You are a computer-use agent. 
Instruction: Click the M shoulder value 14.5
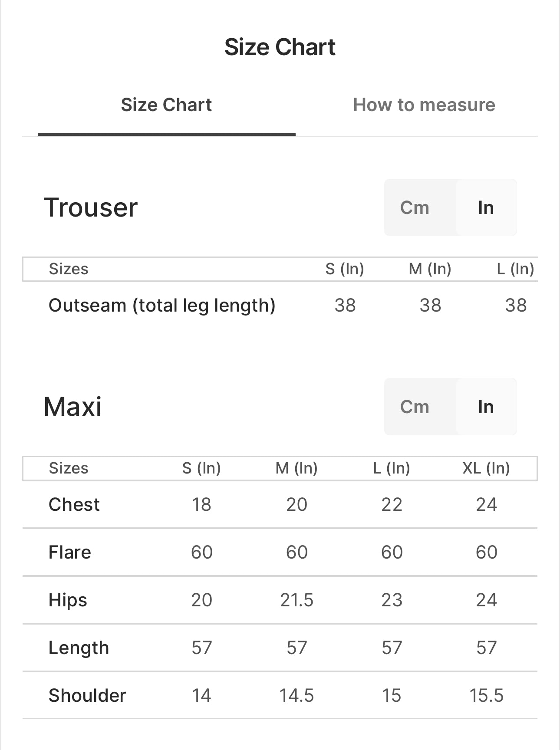point(296,695)
